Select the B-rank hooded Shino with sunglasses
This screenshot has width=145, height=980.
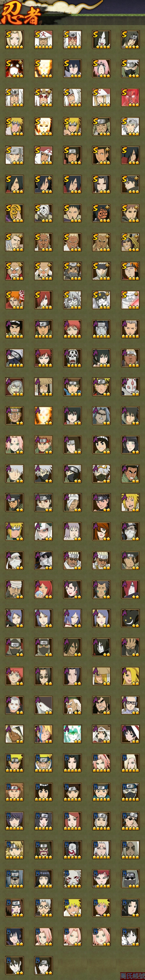click(130, 878)
